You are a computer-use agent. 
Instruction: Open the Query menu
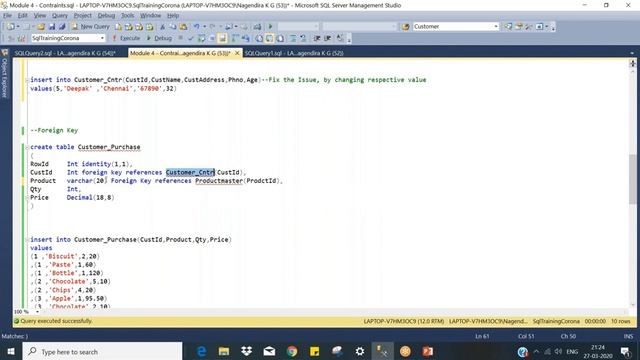[x=60, y=16]
